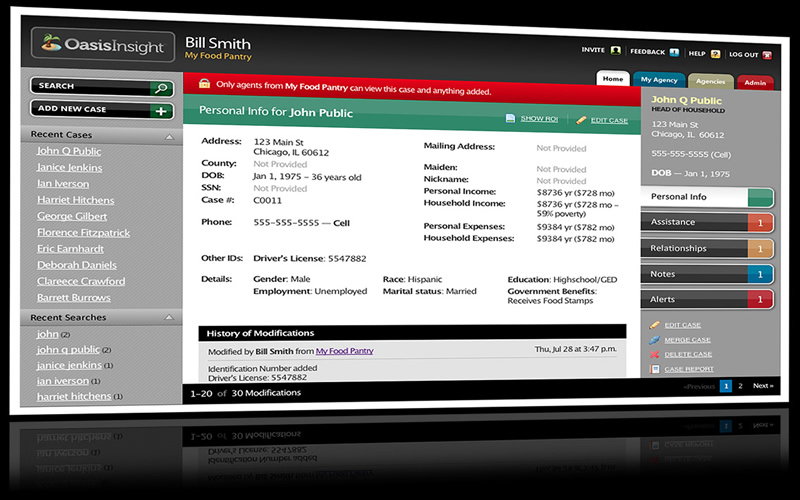Click the Log Out link
The image size is (800, 500).
[x=743, y=54]
